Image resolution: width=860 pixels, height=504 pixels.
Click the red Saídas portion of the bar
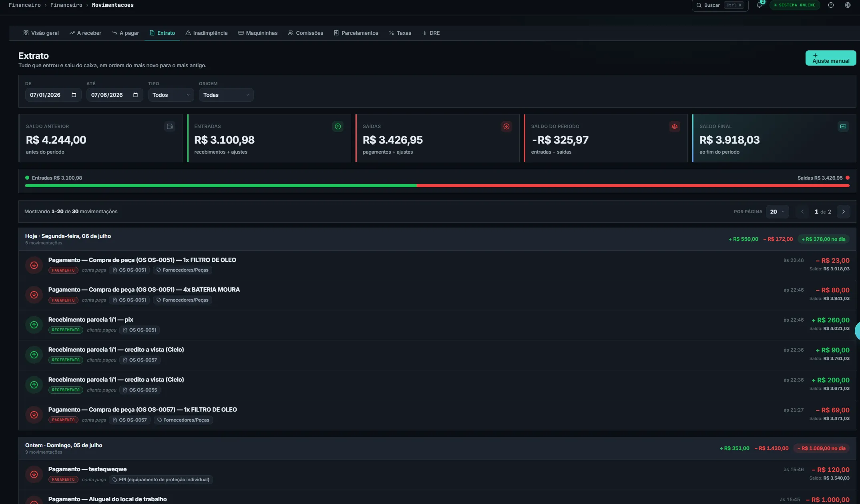633,186
